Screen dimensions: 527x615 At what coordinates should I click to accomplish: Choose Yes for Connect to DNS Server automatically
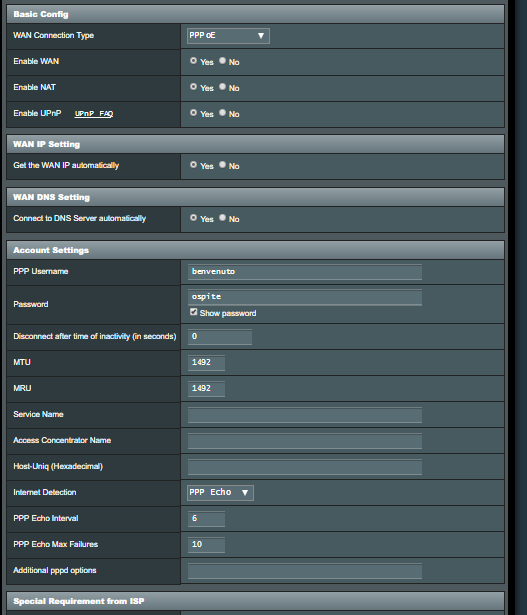point(193,218)
